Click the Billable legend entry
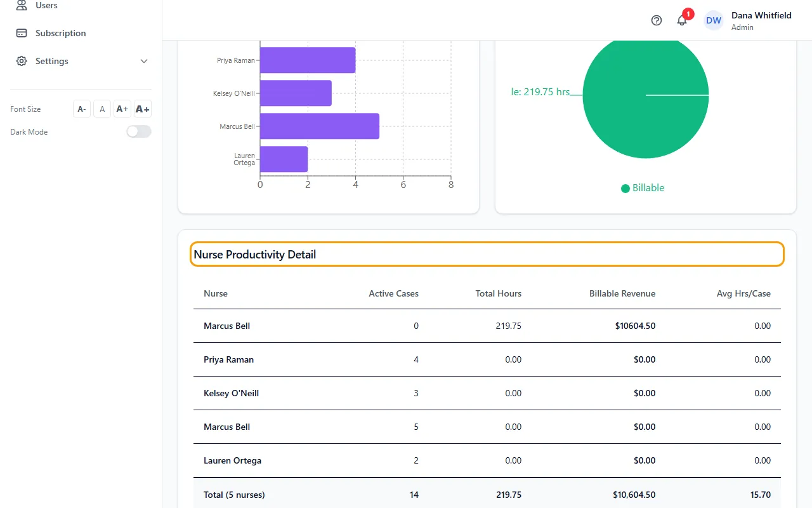This screenshot has height=508, width=812. [643, 188]
